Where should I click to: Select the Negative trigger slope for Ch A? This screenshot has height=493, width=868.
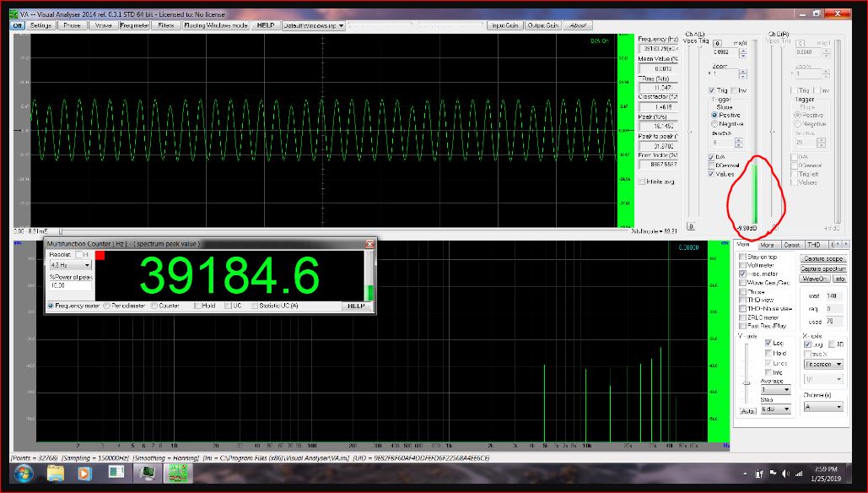(x=715, y=124)
